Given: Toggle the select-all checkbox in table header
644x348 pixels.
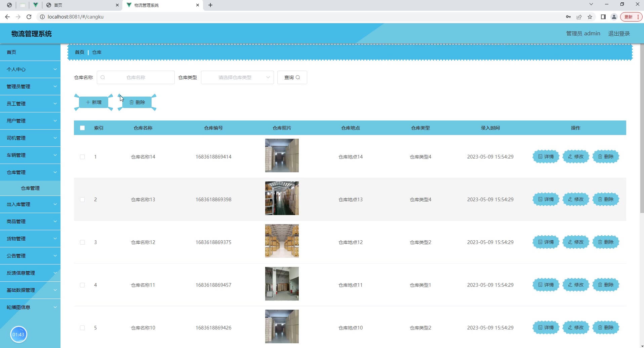Looking at the screenshot, I should 82,128.
